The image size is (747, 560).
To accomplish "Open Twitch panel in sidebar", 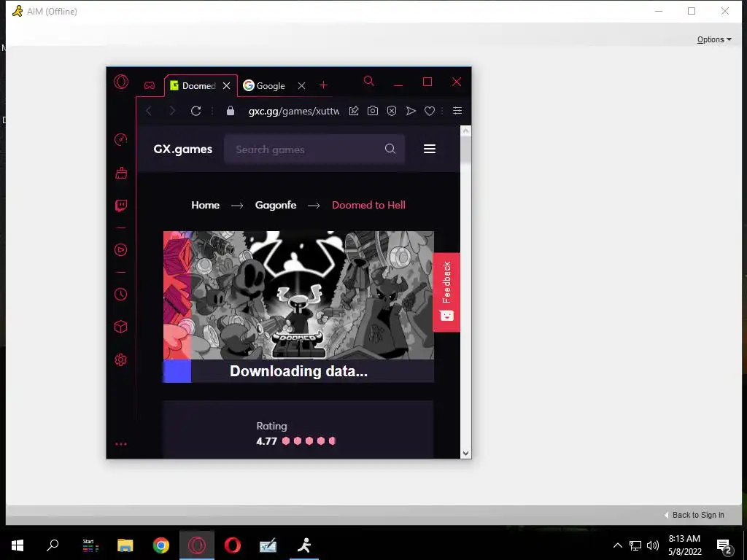I will coord(121,206).
